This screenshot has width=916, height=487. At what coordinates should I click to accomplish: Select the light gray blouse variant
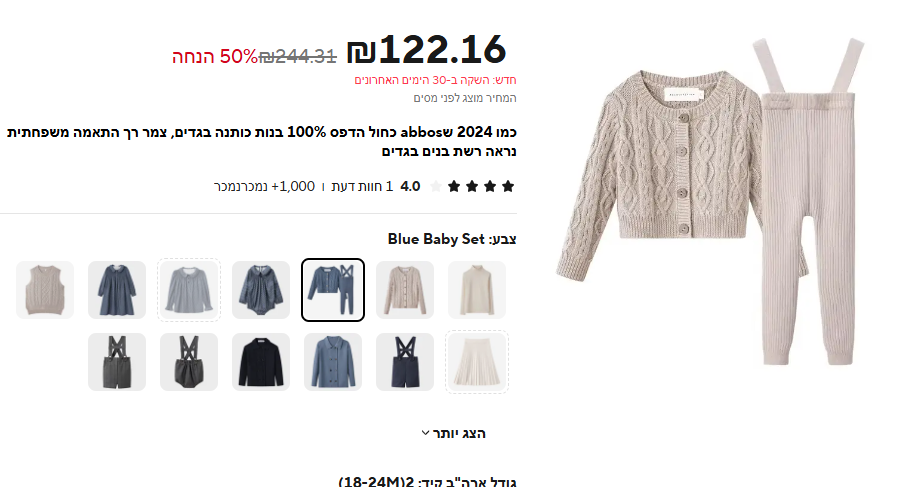[x=189, y=290]
